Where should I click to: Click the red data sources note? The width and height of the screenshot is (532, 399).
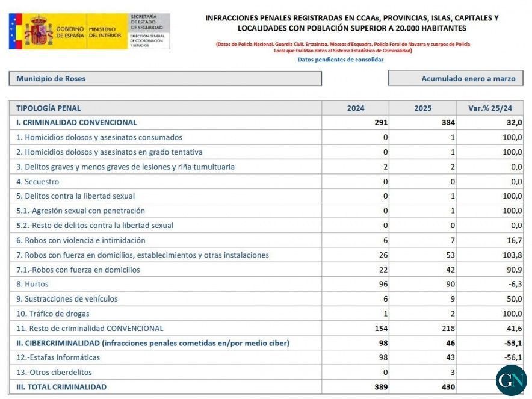click(343, 47)
